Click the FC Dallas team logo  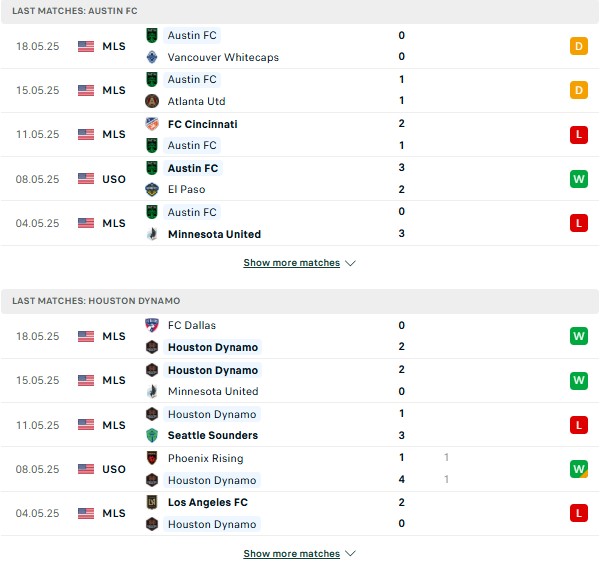tap(152, 325)
